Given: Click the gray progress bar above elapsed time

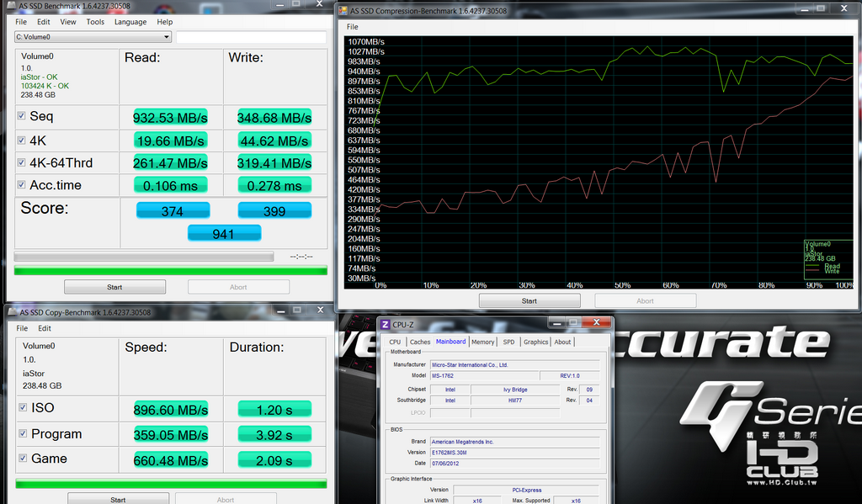Looking at the screenshot, I should coord(143,257).
